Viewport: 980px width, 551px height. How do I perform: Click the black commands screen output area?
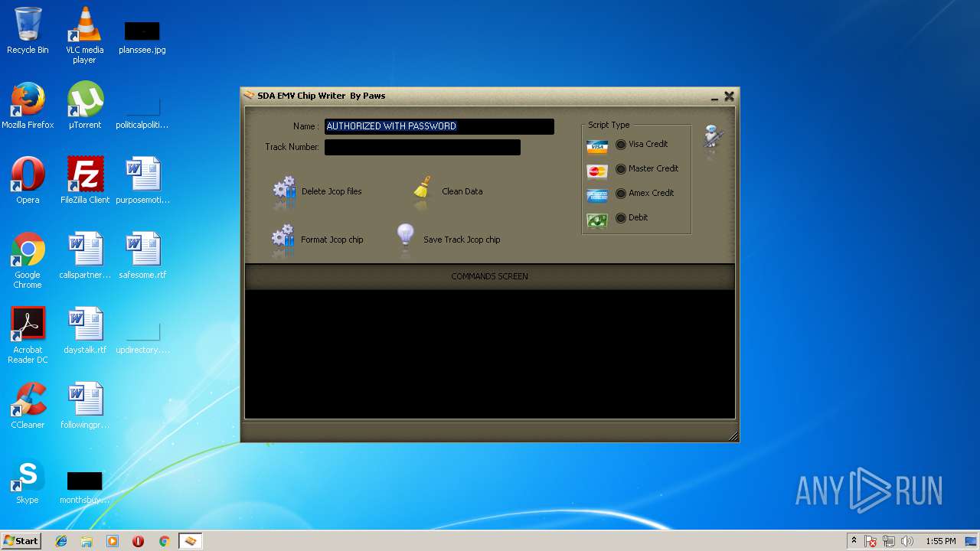[x=490, y=354]
